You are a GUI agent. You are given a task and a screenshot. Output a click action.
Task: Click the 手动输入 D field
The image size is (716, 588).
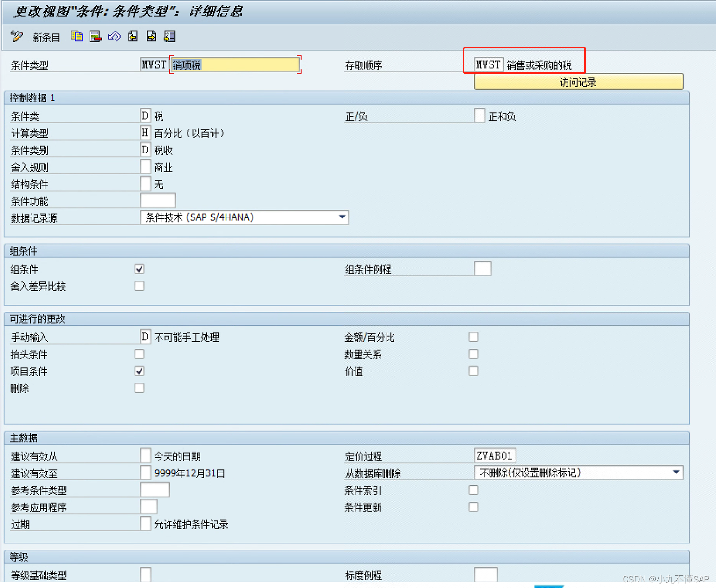point(145,337)
